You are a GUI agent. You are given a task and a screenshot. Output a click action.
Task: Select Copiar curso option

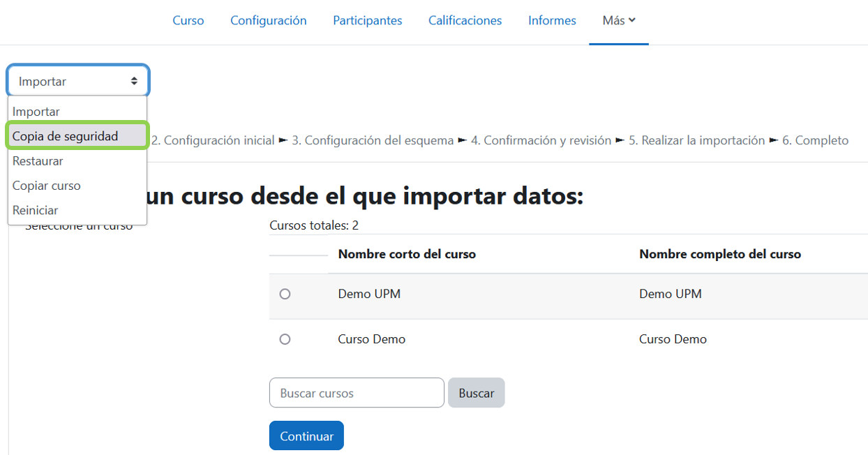(x=46, y=185)
